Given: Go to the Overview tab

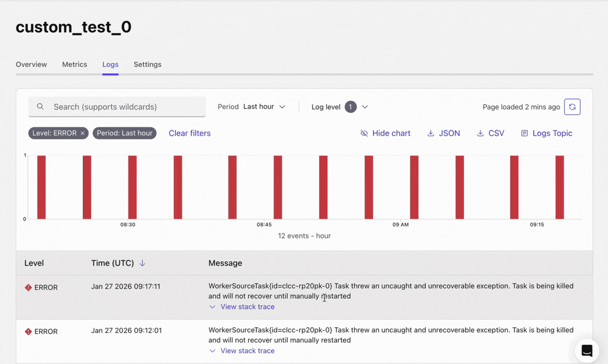Looking at the screenshot, I should coord(31,64).
